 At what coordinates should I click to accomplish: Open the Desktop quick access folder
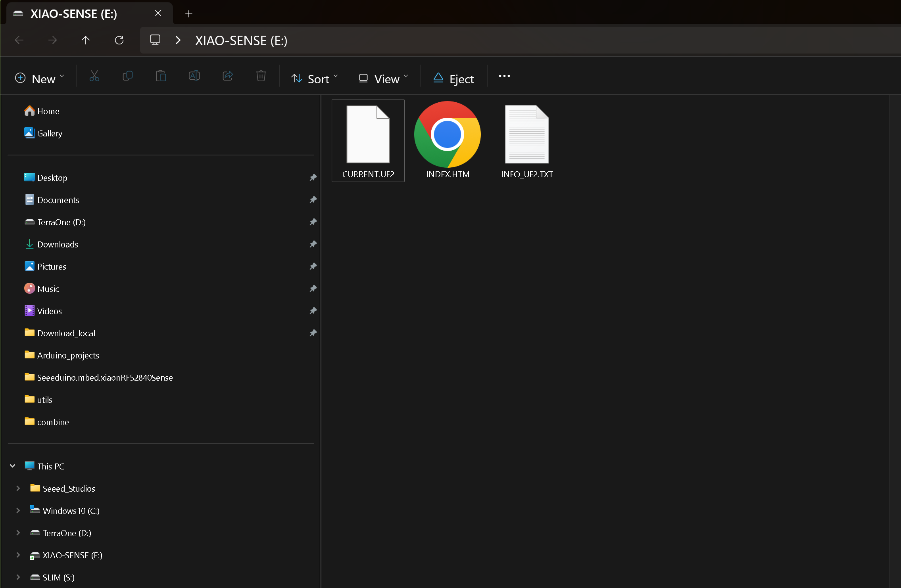click(x=46, y=178)
